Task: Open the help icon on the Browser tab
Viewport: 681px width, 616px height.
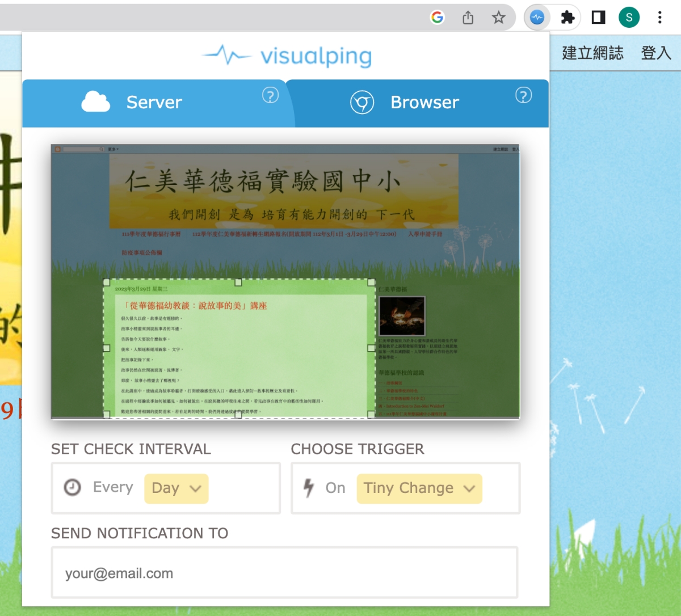Action: coord(523,95)
